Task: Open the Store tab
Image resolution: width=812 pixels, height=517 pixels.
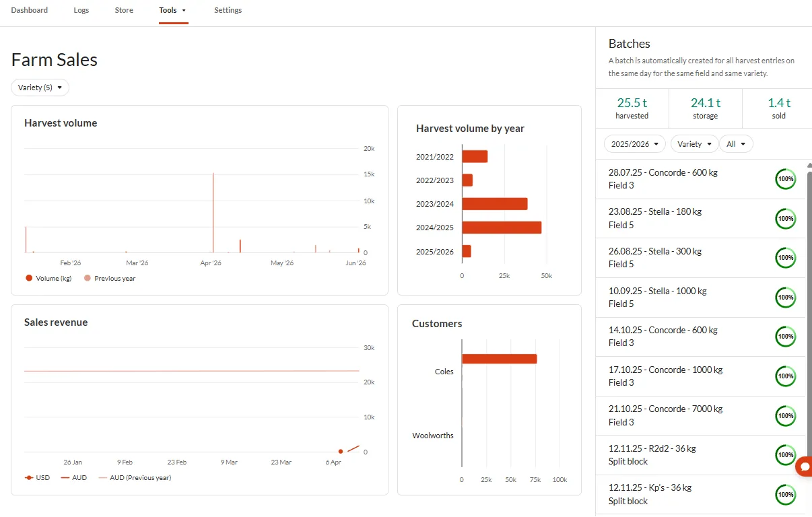Action: pos(124,11)
